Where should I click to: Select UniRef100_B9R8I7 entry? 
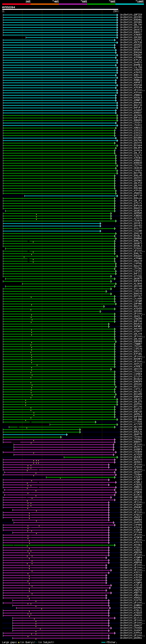[x=131, y=32]
